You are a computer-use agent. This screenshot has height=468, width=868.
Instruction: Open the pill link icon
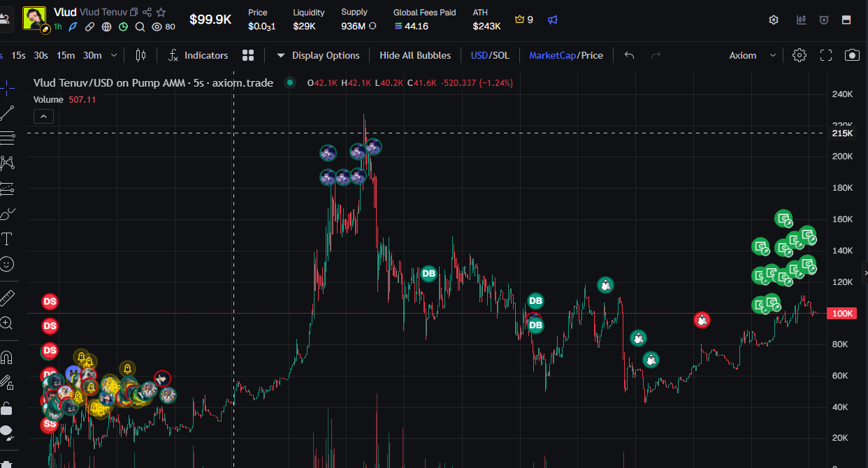tap(89, 27)
